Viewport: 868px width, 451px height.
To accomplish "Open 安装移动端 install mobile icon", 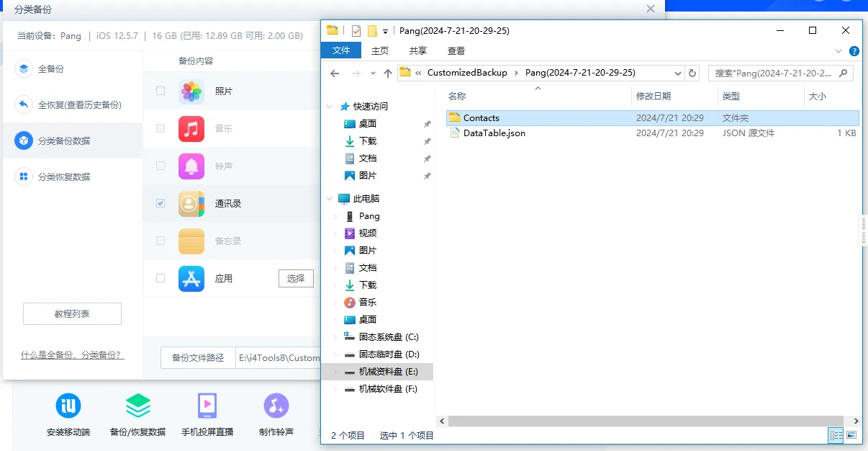I will coord(68,406).
